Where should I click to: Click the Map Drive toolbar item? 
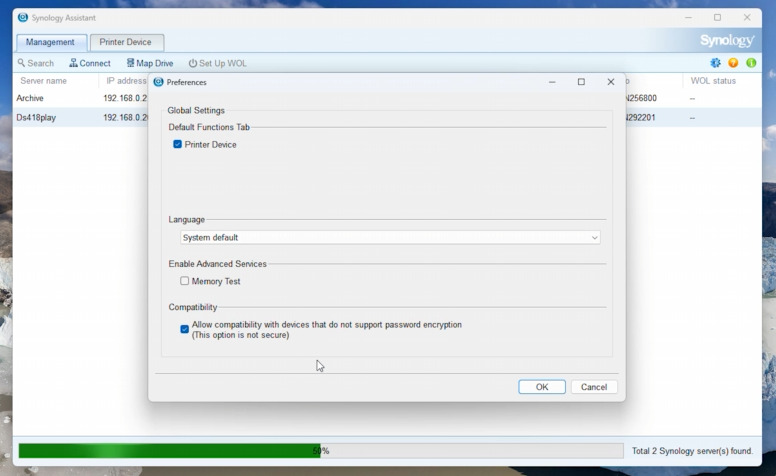click(149, 63)
